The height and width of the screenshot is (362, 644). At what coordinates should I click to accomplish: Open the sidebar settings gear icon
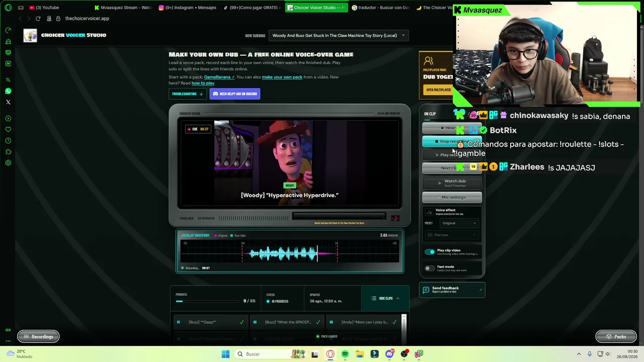pos(8,163)
